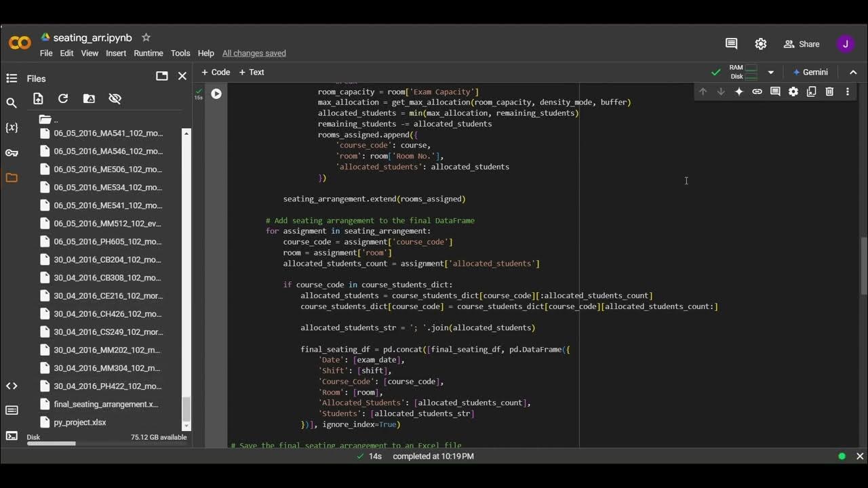Open the terminal icon
Screen dimensions: 868x488
coord(12,436)
